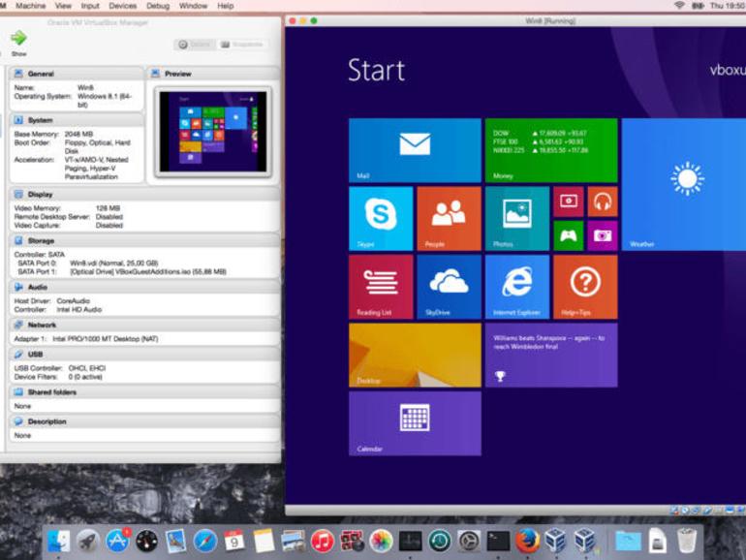Open the People tile

coord(450,218)
